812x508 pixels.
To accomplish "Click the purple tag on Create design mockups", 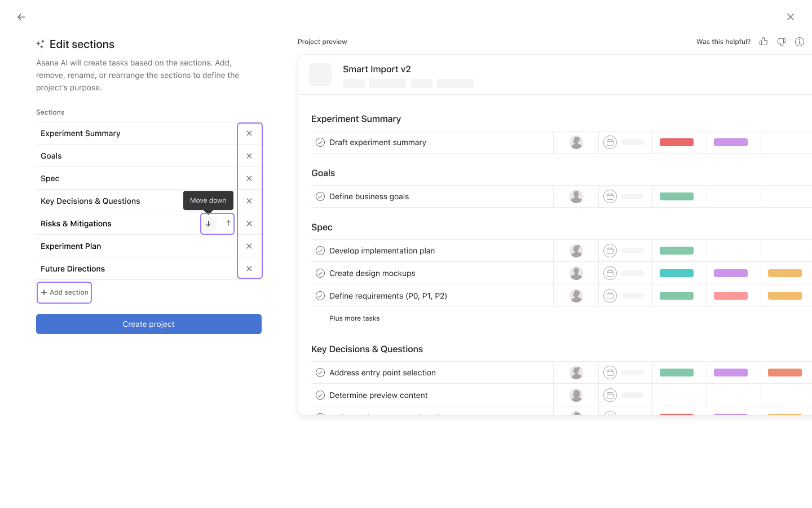I will click(x=731, y=273).
